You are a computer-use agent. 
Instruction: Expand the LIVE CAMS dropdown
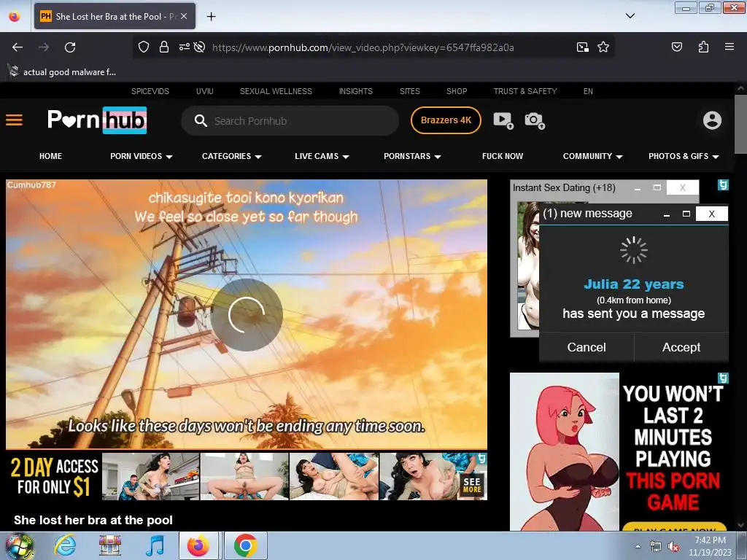click(x=322, y=156)
